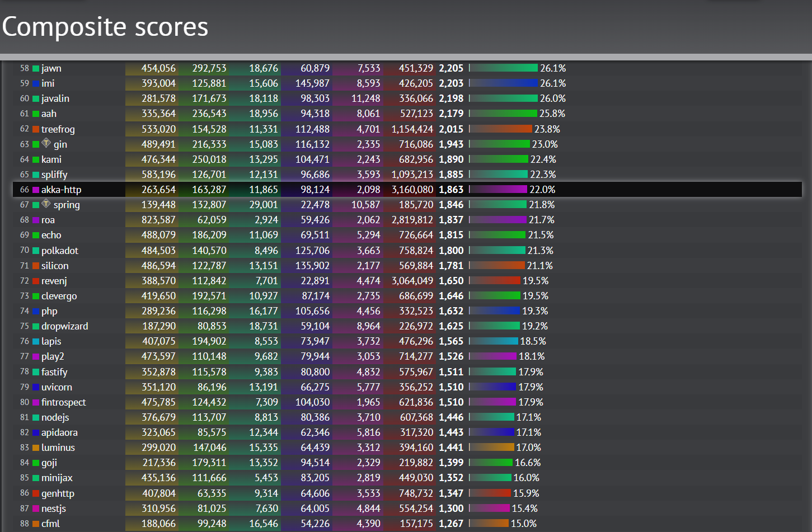Select the nestjs framework name

pos(54,509)
